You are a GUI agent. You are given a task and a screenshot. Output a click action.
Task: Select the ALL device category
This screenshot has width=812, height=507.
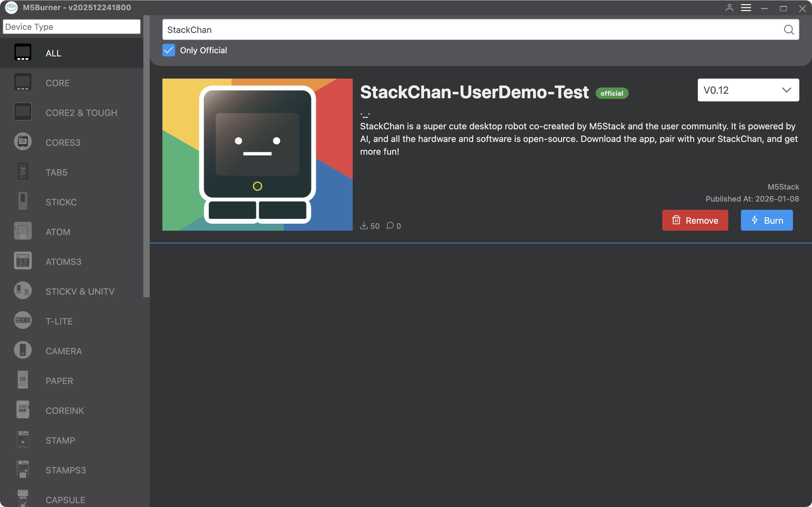(54, 53)
